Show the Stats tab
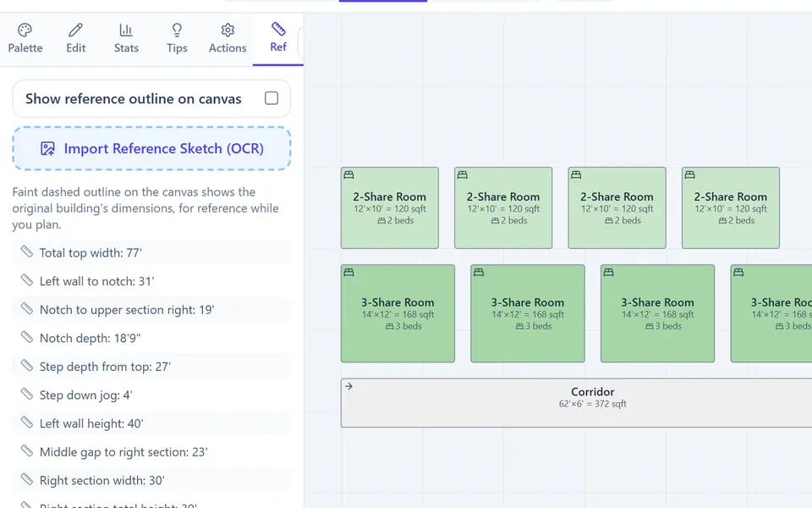Screen dimensions: 812x508 [126, 38]
